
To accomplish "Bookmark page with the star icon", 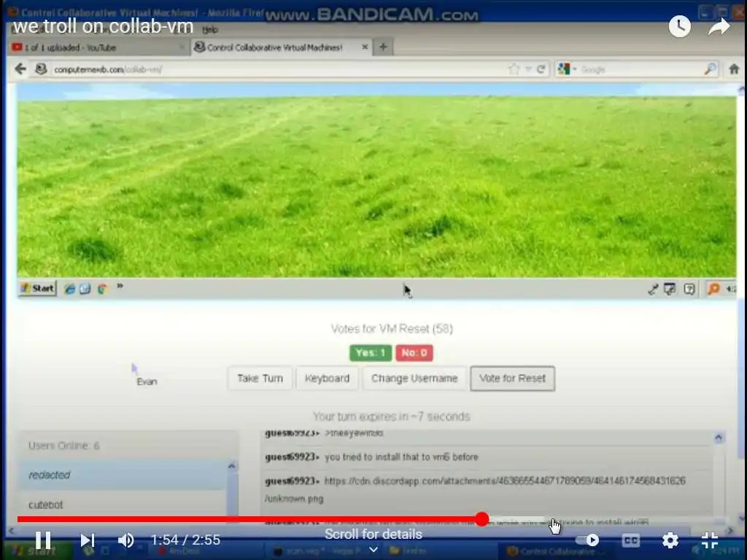I will (514, 69).
